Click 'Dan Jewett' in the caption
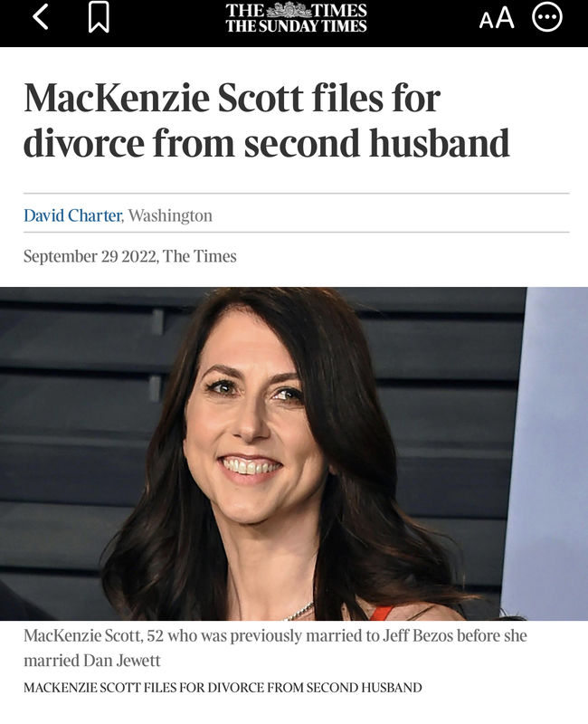 pyautogui.click(x=122, y=661)
